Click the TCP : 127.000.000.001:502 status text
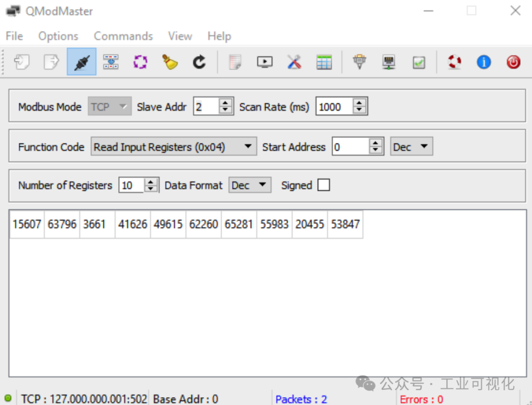532x405 pixels. point(84,399)
